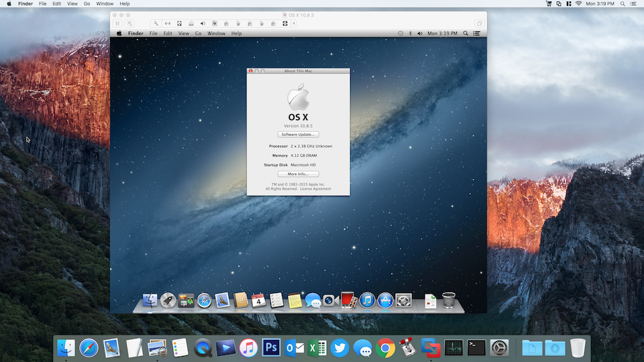This screenshot has height=362, width=644.
Task: Click the cart icon in host menu bar
Action: pyautogui.click(x=549, y=4)
